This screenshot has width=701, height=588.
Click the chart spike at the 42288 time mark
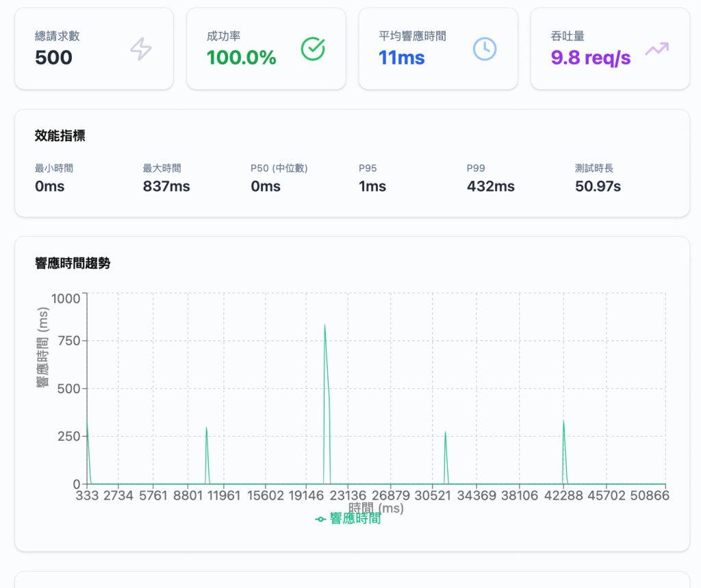coord(563,422)
